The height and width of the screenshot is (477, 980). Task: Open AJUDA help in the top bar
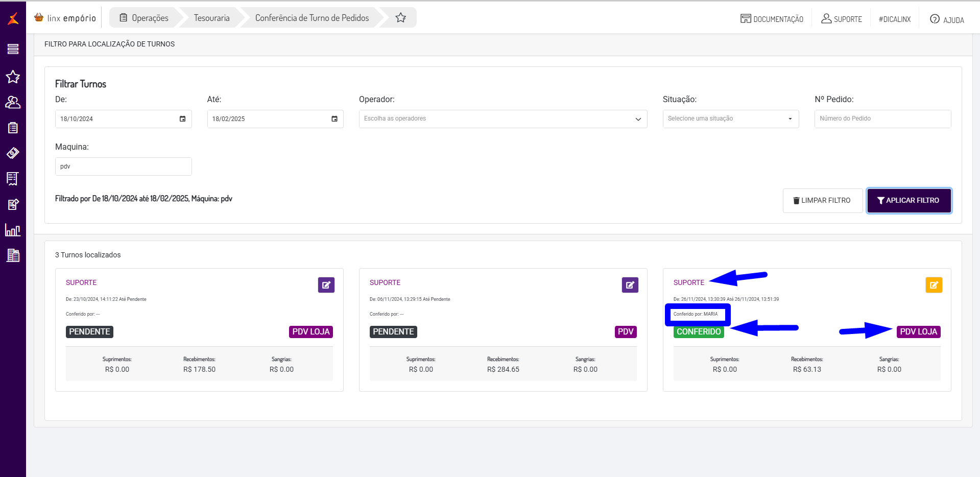(x=947, y=19)
